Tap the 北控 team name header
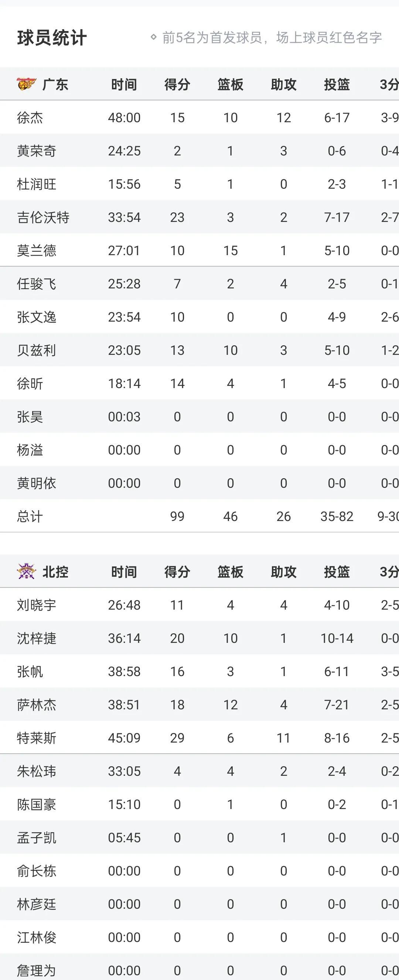The height and width of the screenshot is (980, 399). point(55,572)
